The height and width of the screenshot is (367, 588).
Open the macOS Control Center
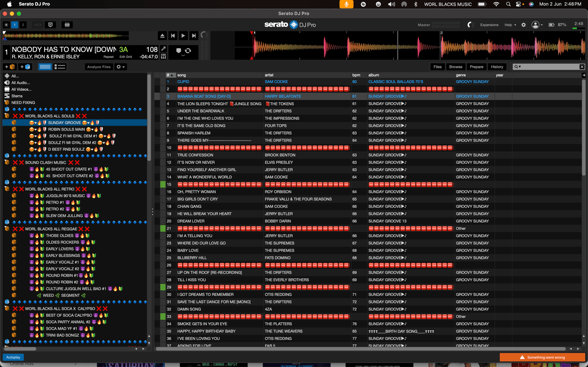coord(519,4)
